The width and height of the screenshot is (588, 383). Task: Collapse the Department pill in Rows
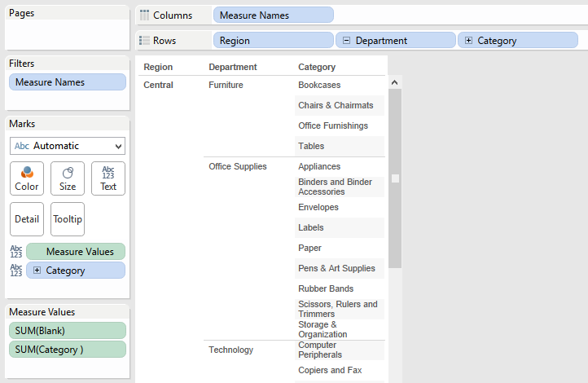click(x=347, y=41)
